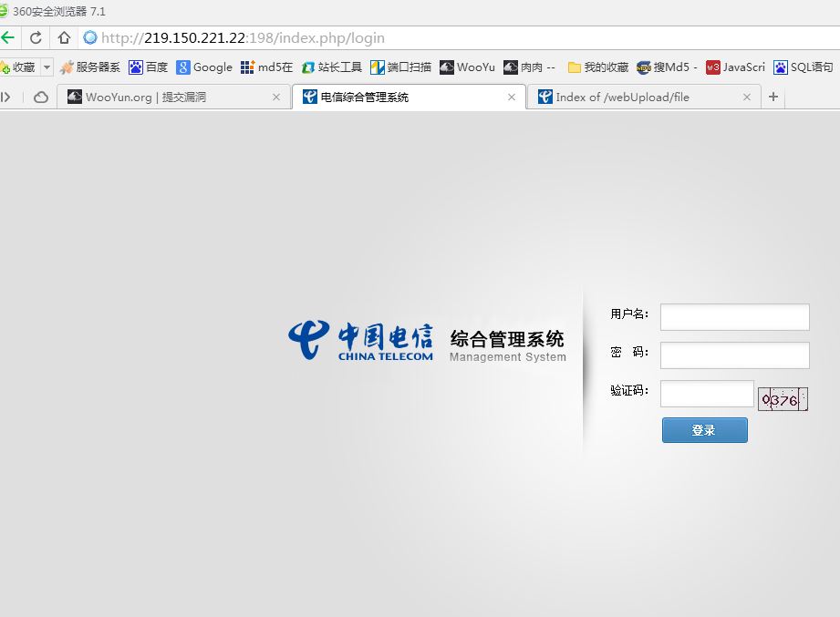Click the site info icon in address bar
This screenshot has height=617, width=840.
tap(90, 37)
